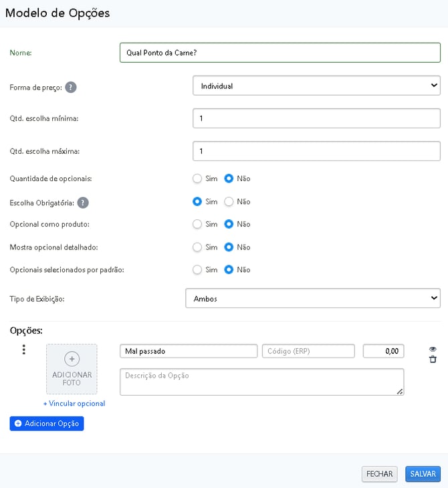Select Não for Escolha Obrigatória
Viewport: 448px width, 488px height.
click(x=229, y=201)
